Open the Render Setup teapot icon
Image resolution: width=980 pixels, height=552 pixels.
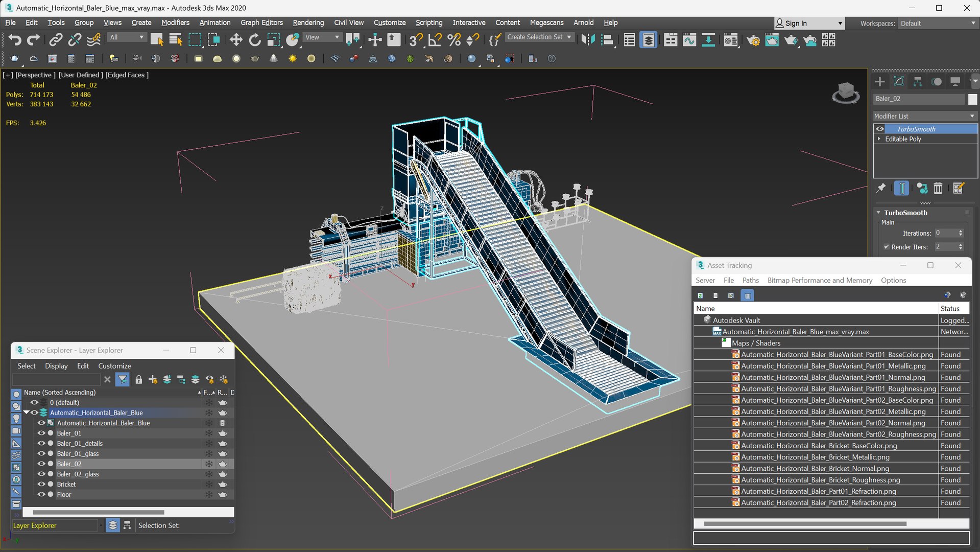click(x=753, y=40)
